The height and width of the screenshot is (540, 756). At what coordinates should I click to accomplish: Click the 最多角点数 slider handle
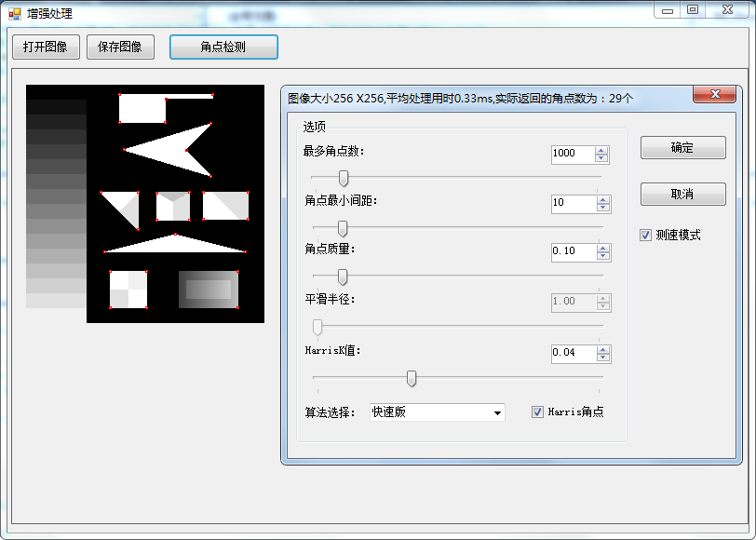click(343, 178)
